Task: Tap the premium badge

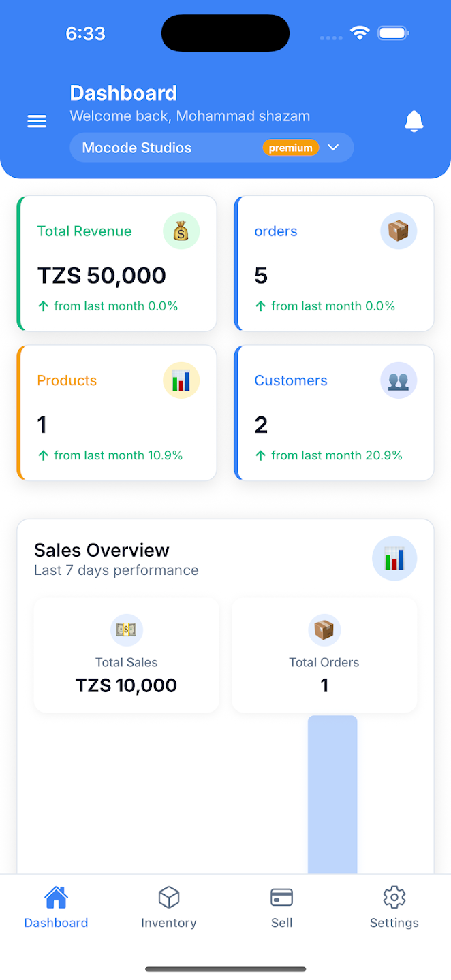Action: pyautogui.click(x=290, y=148)
